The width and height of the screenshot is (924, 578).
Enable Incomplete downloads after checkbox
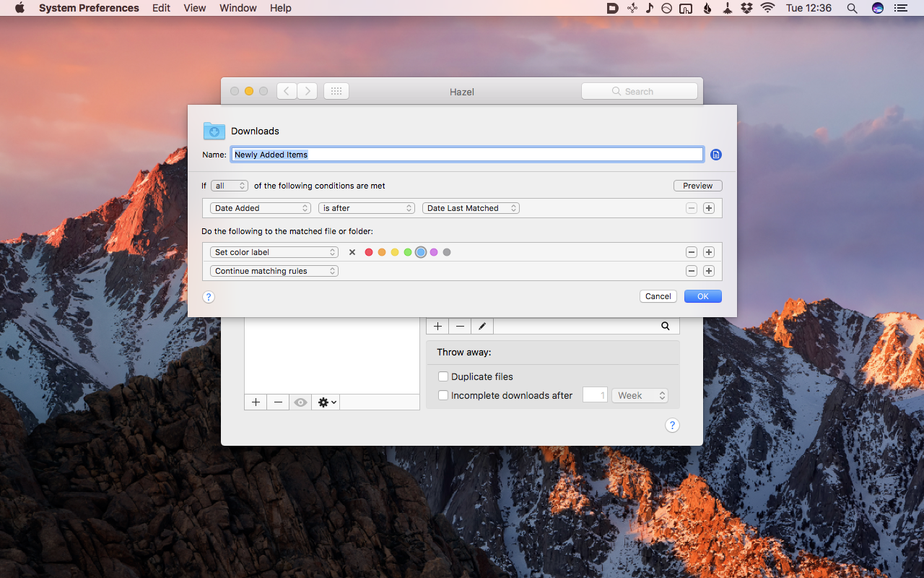point(443,395)
